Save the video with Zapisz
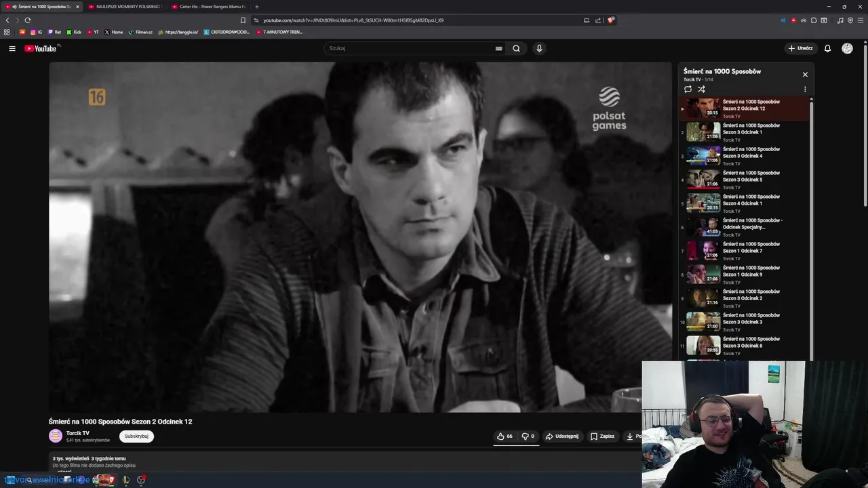 602,436
